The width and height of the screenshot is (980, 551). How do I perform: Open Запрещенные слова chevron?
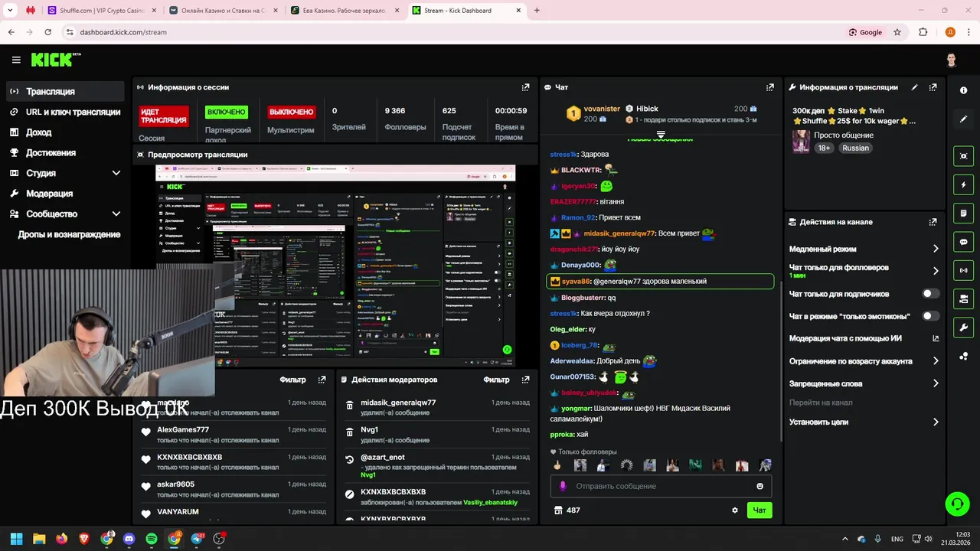(x=936, y=383)
